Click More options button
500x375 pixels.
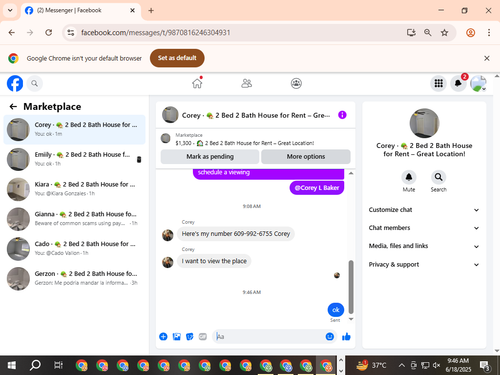pyautogui.click(x=306, y=157)
